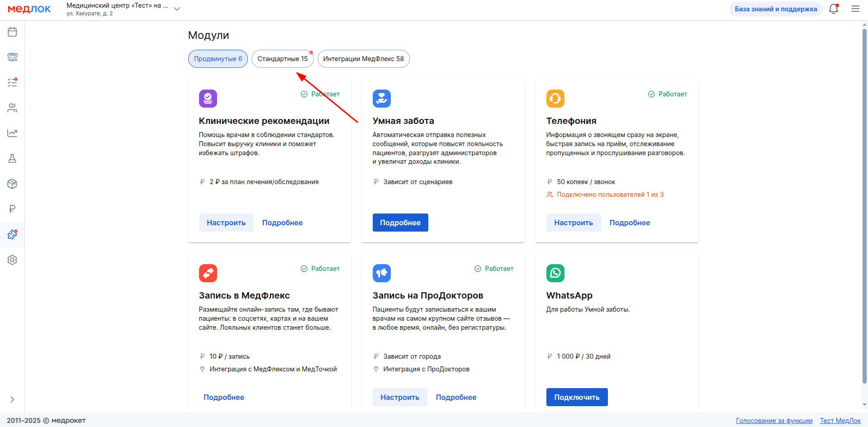Open Голосование за функции link

click(774, 421)
